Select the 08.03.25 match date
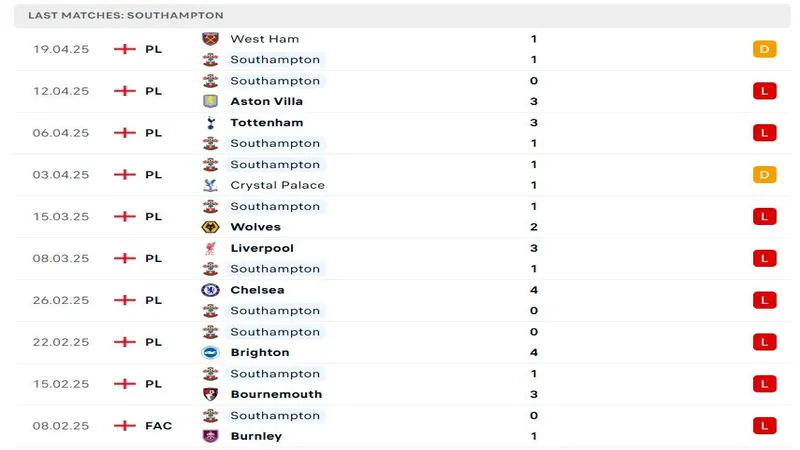 61,258
